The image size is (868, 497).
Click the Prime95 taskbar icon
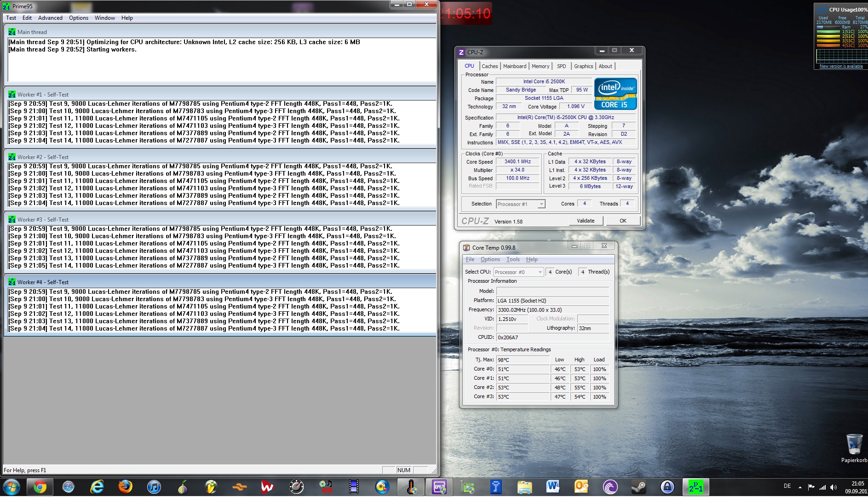(x=696, y=486)
